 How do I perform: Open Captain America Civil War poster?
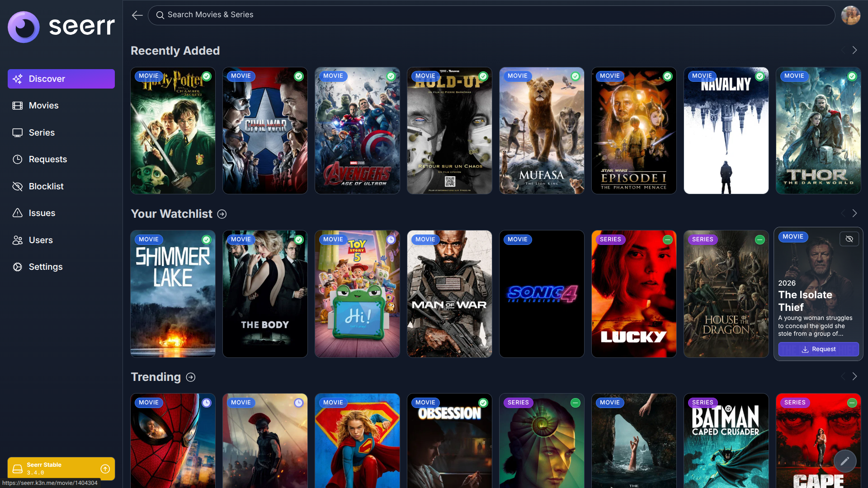point(265,131)
